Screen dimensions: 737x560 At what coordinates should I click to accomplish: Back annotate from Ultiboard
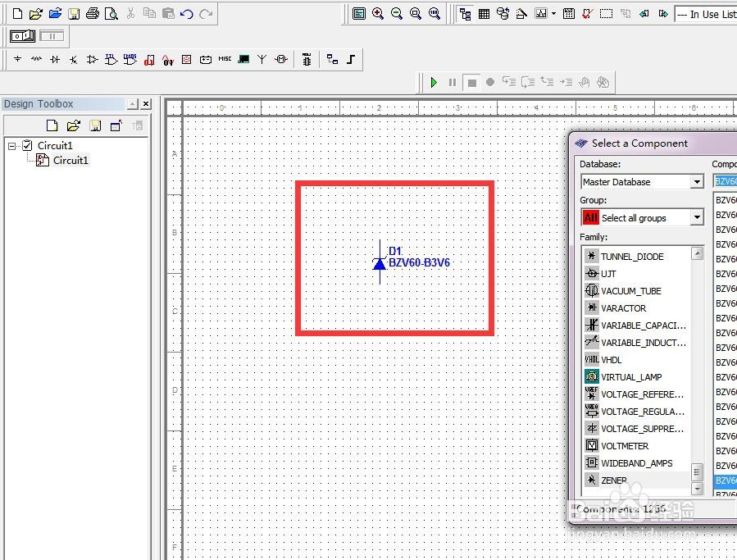coord(644,14)
